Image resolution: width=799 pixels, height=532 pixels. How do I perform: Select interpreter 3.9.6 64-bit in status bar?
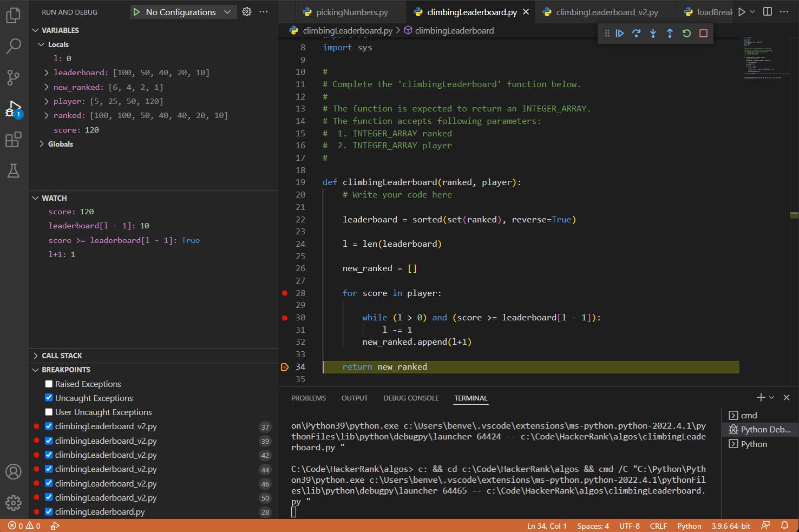[x=731, y=526]
